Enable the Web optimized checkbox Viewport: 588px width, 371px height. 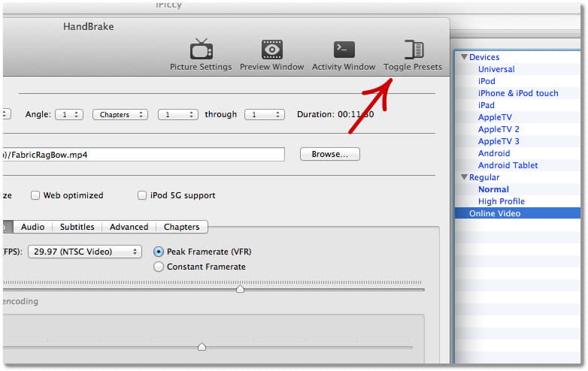click(35, 196)
